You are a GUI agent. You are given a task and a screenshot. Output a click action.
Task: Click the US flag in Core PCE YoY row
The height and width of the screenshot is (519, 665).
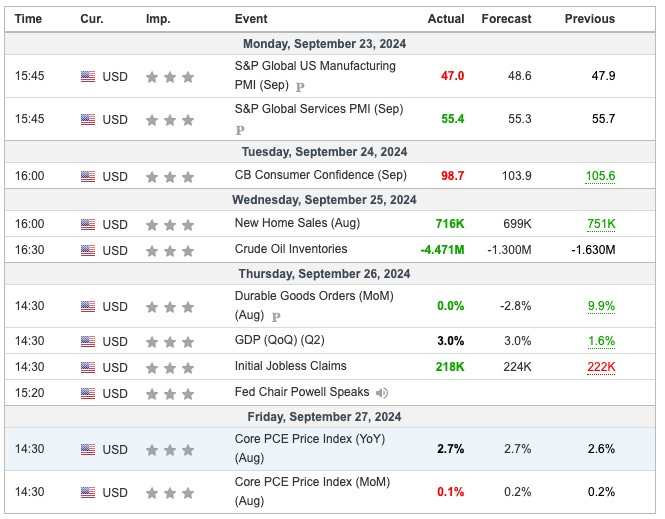pyautogui.click(x=88, y=449)
